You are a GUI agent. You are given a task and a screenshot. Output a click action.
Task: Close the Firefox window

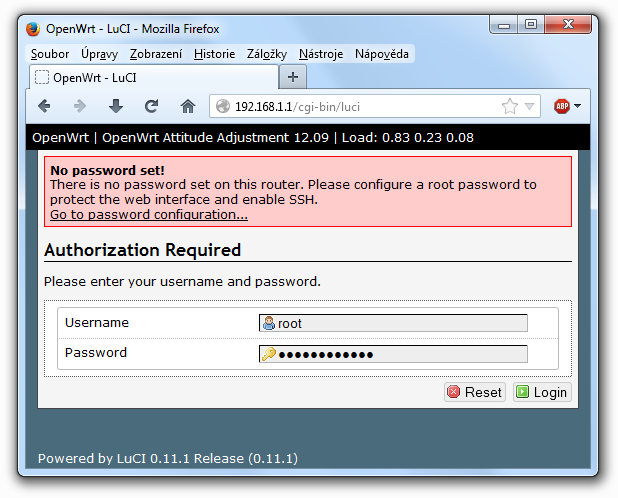(x=568, y=25)
